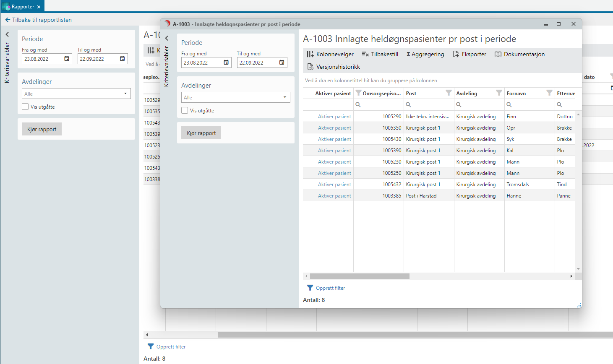
Task: Open Dokumentasjon from the toolbar
Action: point(519,54)
